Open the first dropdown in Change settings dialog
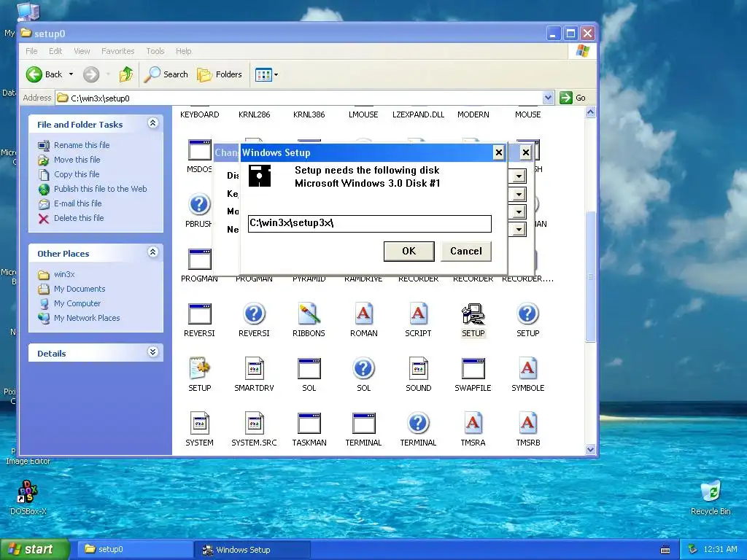This screenshot has width=747, height=560. (x=519, y=176)
